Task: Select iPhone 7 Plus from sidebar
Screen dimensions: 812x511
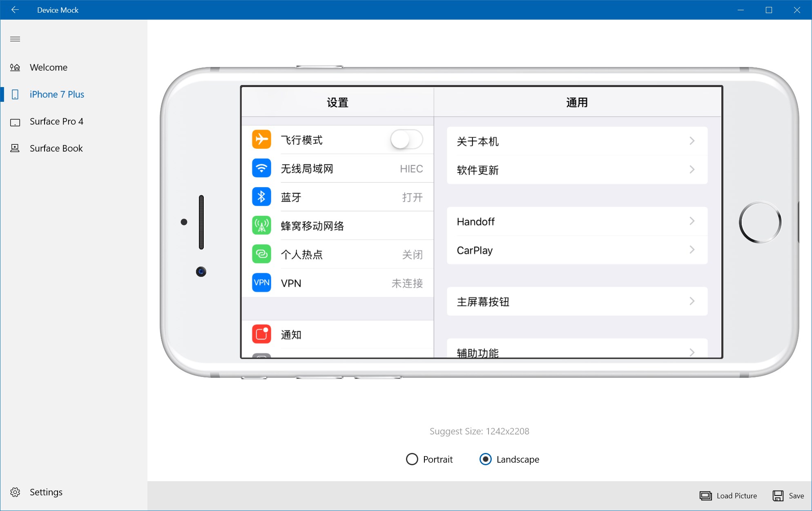Action: coord(57,94)
